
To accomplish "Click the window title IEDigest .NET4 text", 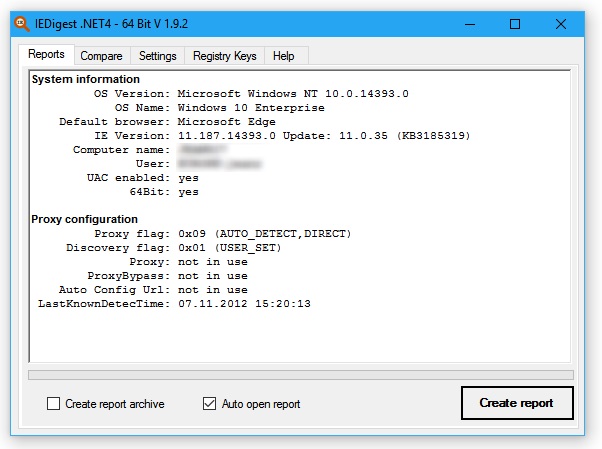I will (x=111, y=24).
